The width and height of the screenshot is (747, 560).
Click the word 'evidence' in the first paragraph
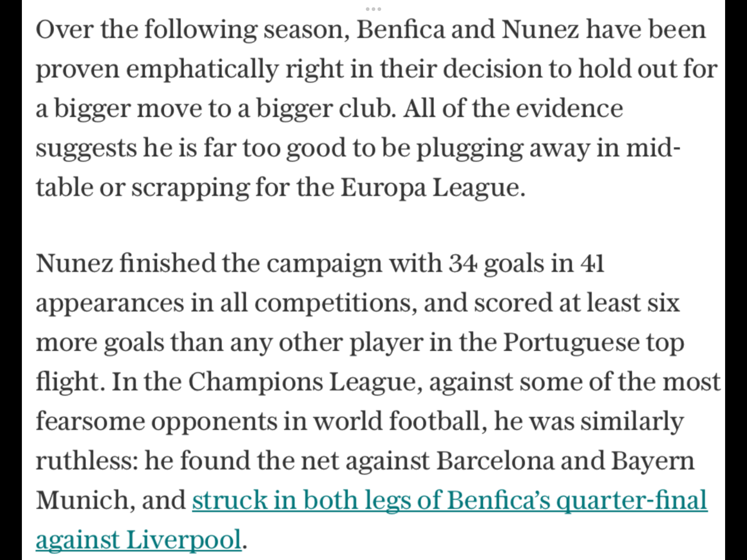coord(569,109)
